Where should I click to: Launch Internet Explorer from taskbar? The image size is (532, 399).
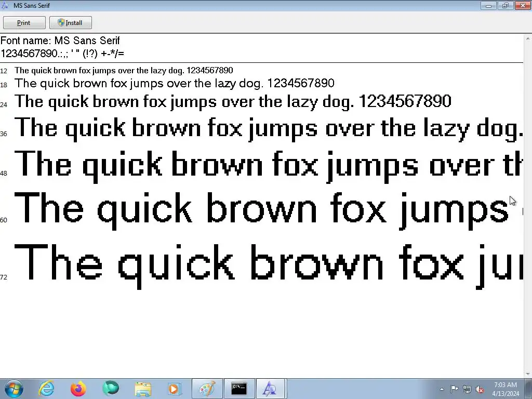pyautogui.click(x=46, y=389)
